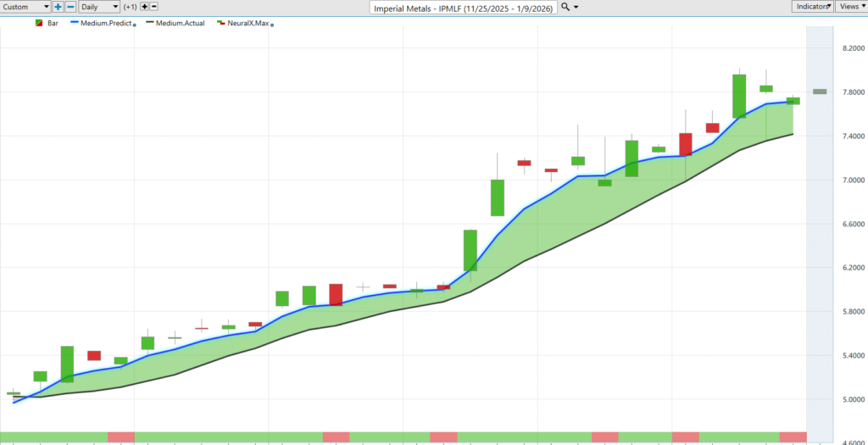Open the Views menu
868x445 pixels.
pos(850,7)
